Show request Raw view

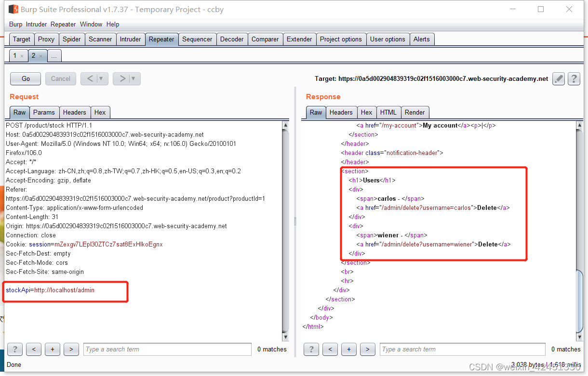[x=20, y=112]
